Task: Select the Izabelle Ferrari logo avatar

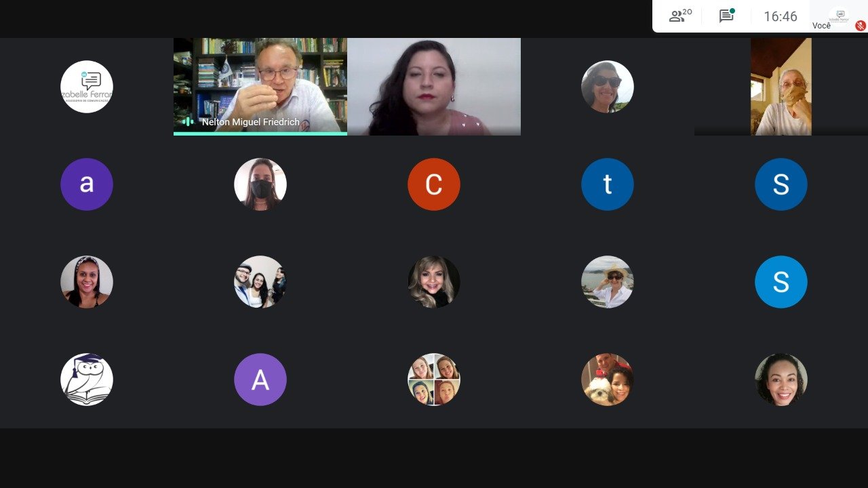Action: (87, 87)
